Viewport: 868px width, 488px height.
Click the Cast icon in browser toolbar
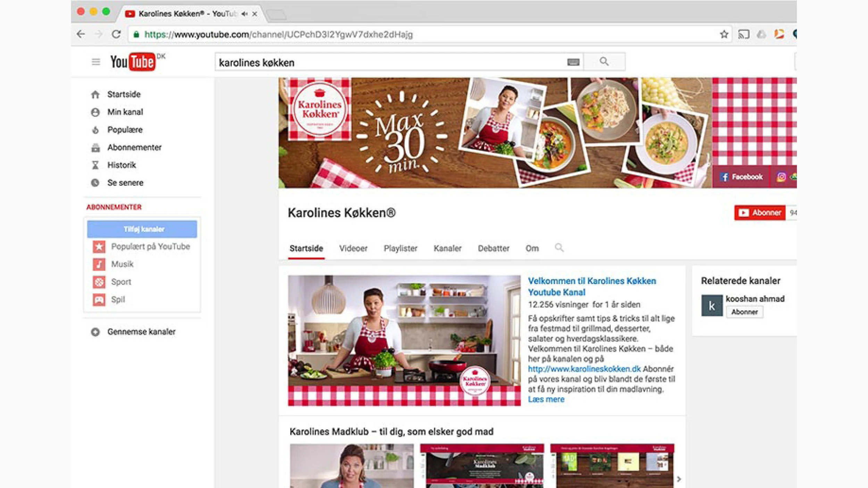click(744, 34)
